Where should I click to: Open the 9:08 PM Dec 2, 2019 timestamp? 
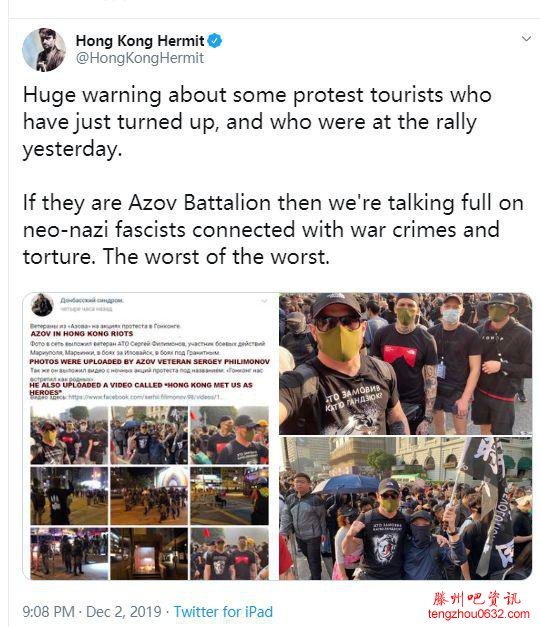pyautogui.click(x=92, y=612)
